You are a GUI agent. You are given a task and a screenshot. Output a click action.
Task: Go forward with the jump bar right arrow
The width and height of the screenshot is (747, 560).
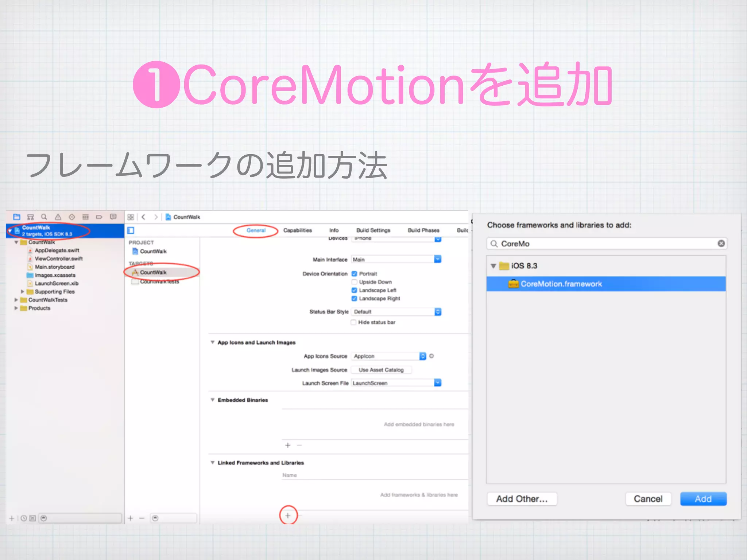[x=156, y=217]
